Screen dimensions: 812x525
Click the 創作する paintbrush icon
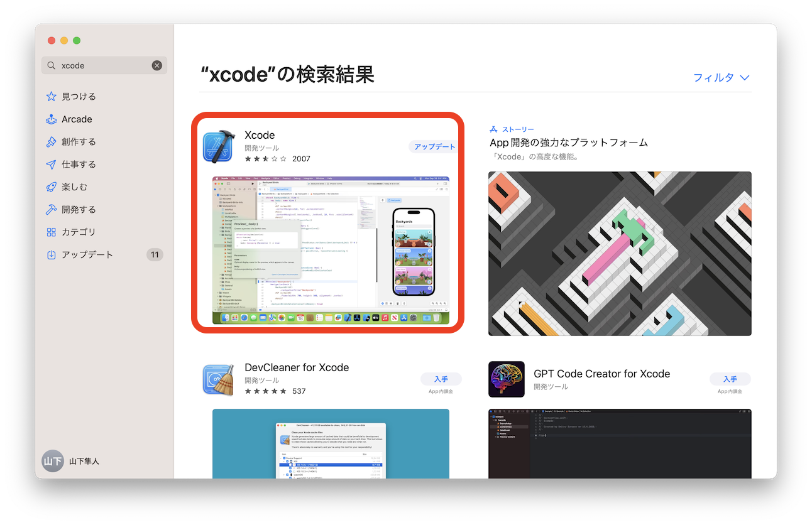(x=52, y=142)
